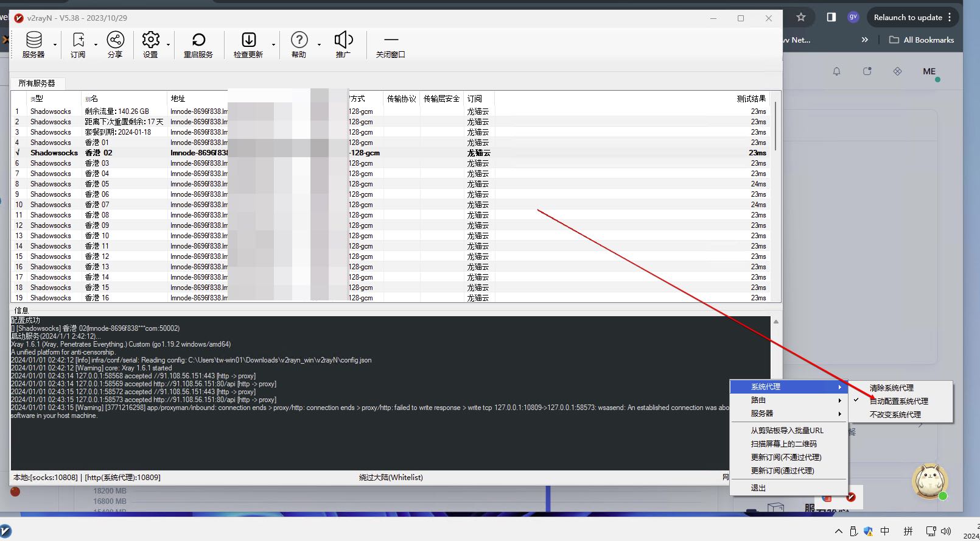The width and height of the screenshot is (980, 541).
Task: Expand the dropdown arrow next to 检查更新
Action: click(x=273, y=44)
